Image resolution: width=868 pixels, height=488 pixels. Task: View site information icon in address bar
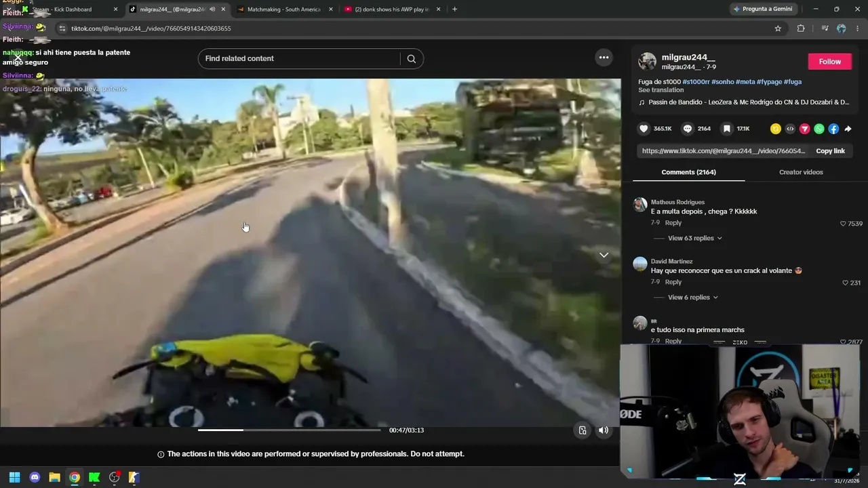pyautogui.click(x=62, y=28)
